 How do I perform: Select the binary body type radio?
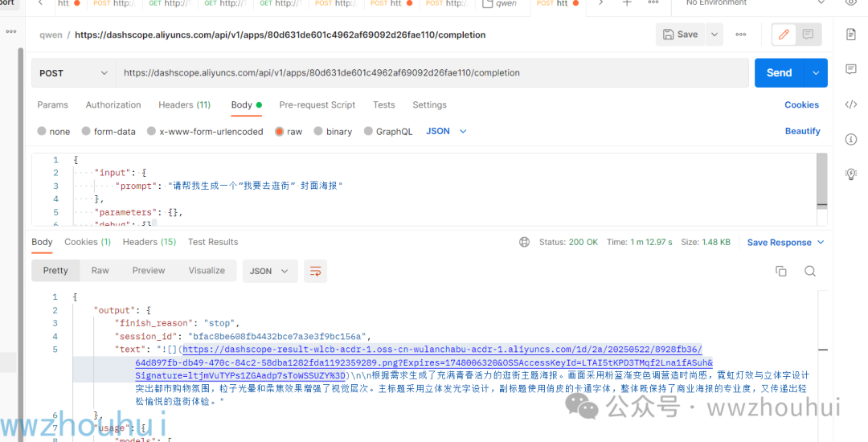pos(317,131)
